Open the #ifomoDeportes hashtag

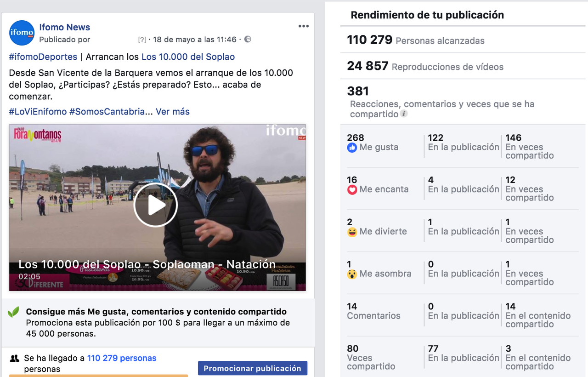(x=43, y=57)
